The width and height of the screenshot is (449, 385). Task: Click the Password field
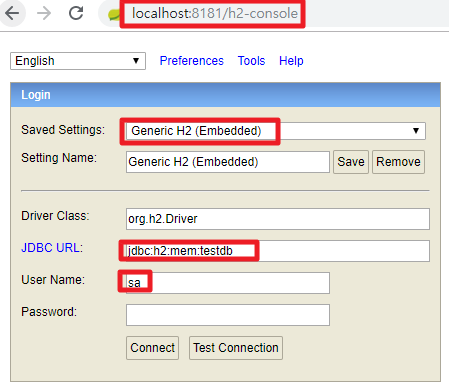(x=228, y=315)
